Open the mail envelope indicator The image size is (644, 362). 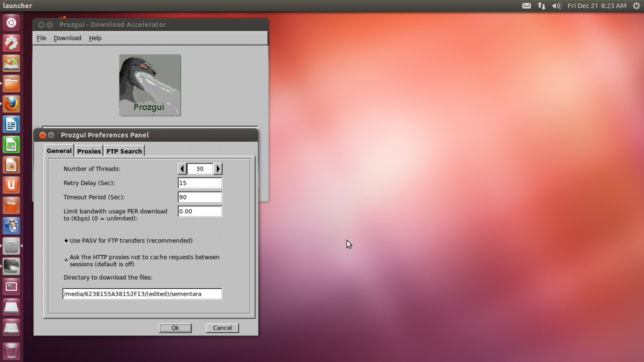(526, 6)
